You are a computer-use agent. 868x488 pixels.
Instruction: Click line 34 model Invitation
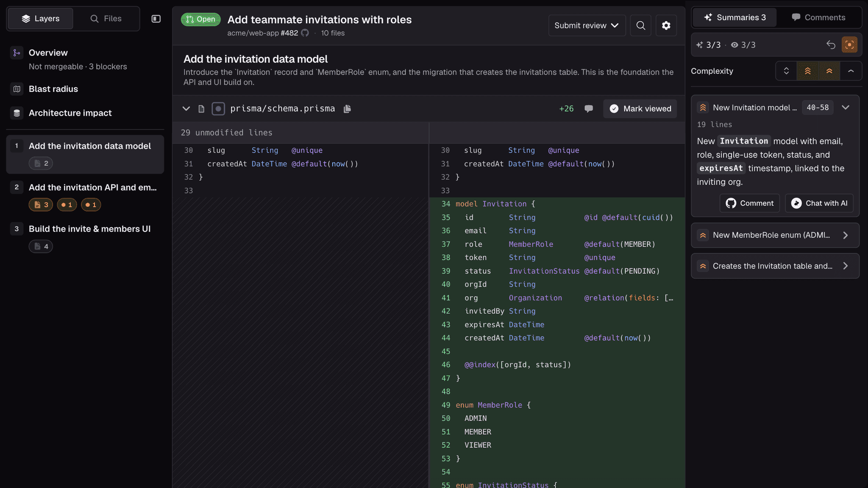(557, 204)
